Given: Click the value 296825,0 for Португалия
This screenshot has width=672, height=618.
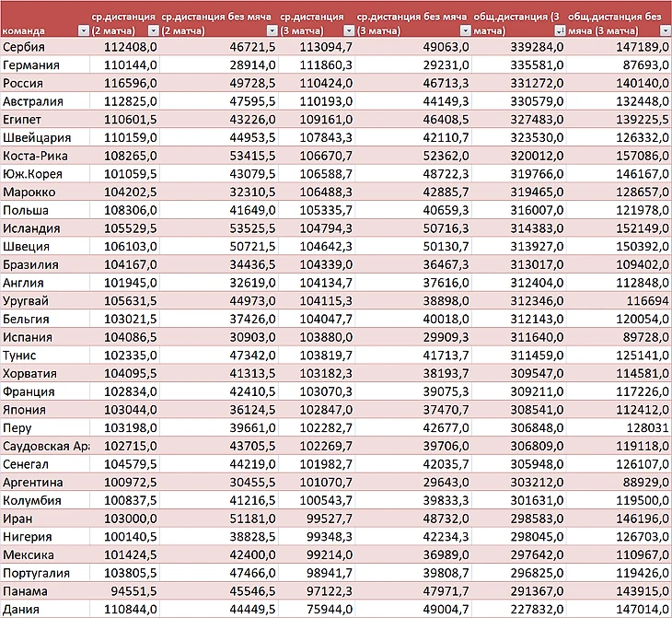Looking at the screenshot, I should [x=537, y=573].
